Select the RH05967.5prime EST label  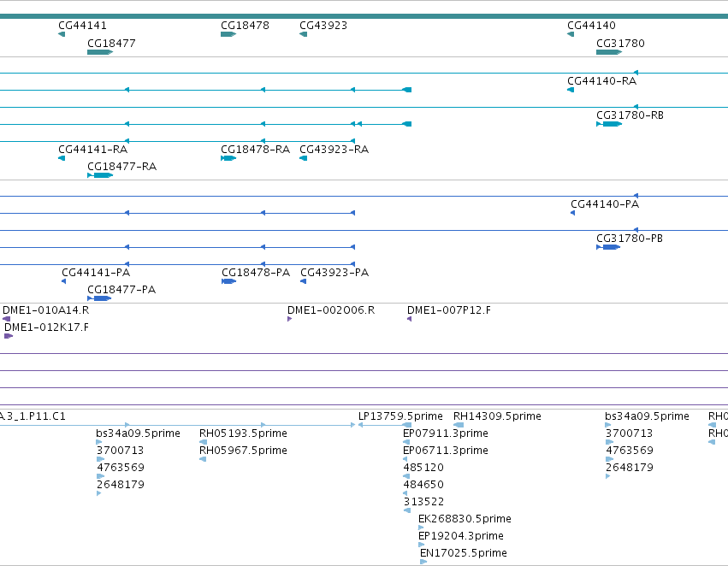click(x=243, y=451)
